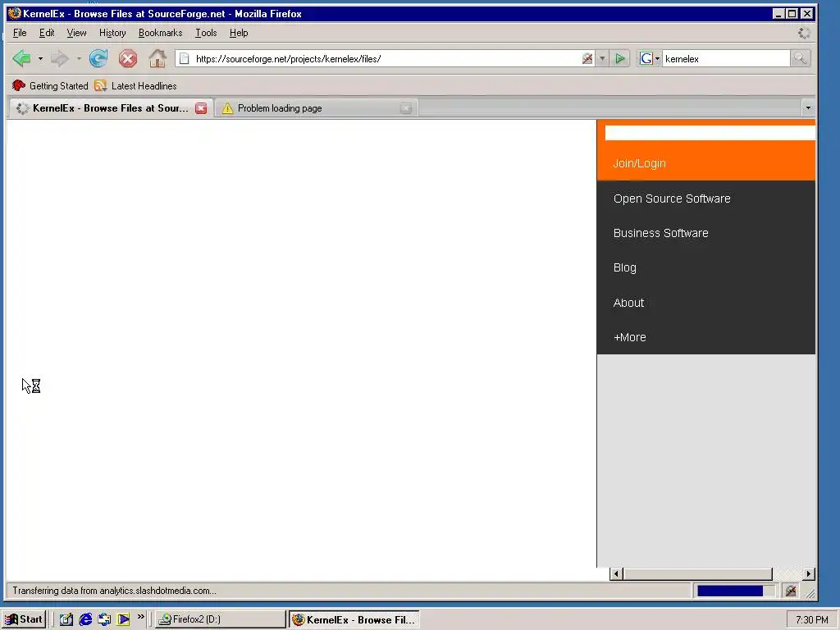
Task: Open the Forward history dropdown arrow
Action: tap(78, 58)
